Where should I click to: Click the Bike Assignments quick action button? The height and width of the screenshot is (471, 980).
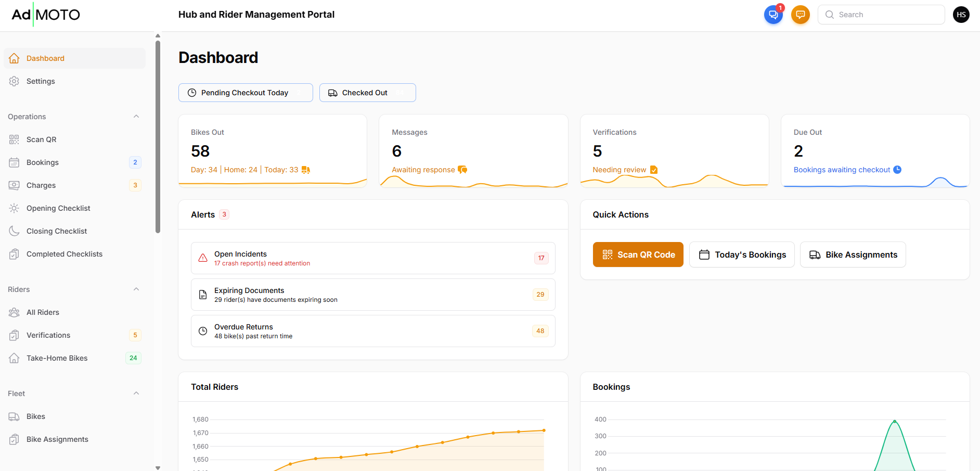[x=853, y=254]
